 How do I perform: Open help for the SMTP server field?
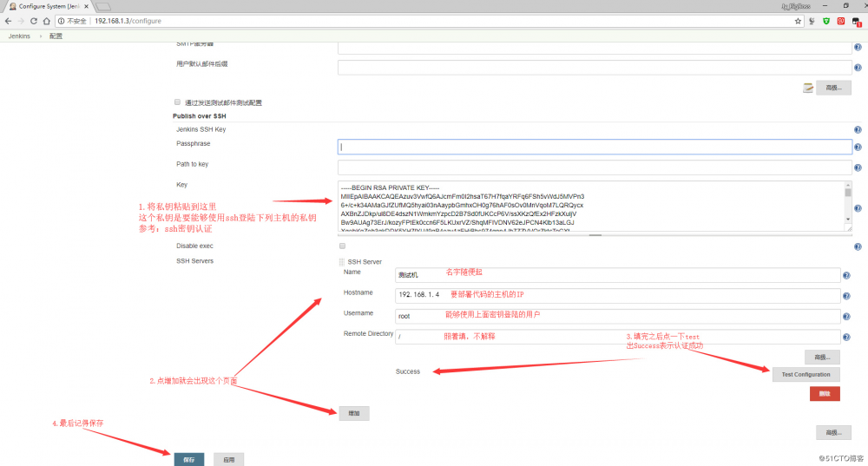click(858, 47)
